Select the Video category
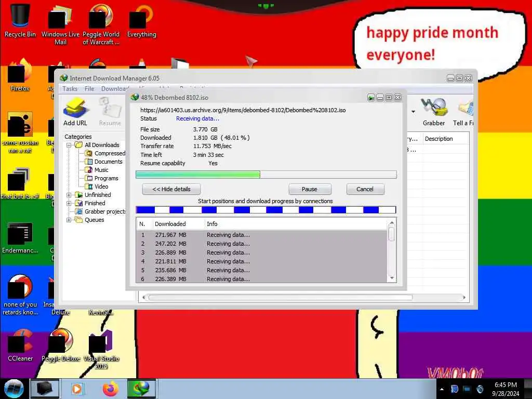 [101, 187]
